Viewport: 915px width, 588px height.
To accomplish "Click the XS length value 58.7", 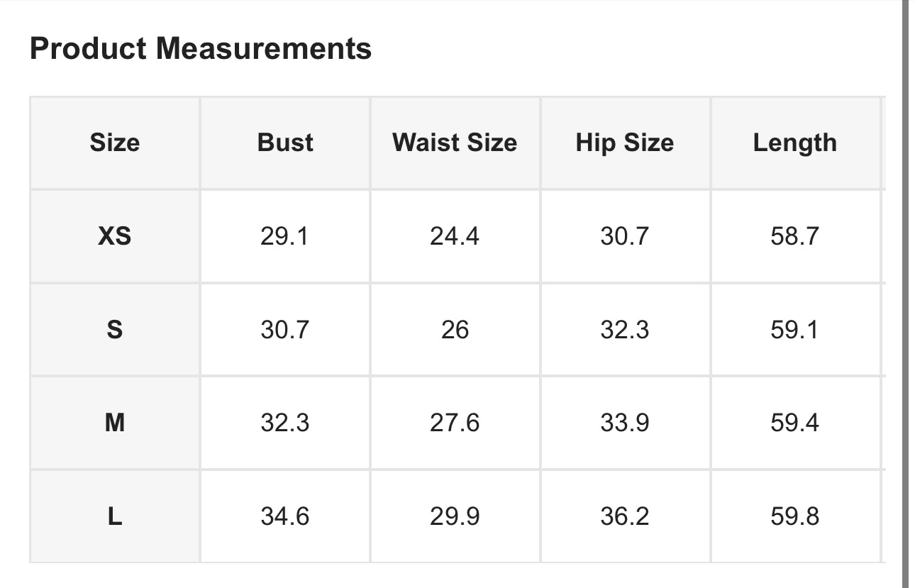I will click(794, 236).
